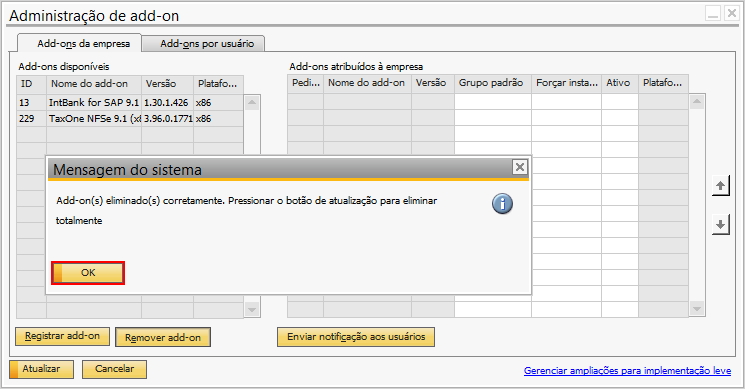Click the ID column header

pos(31,84)
